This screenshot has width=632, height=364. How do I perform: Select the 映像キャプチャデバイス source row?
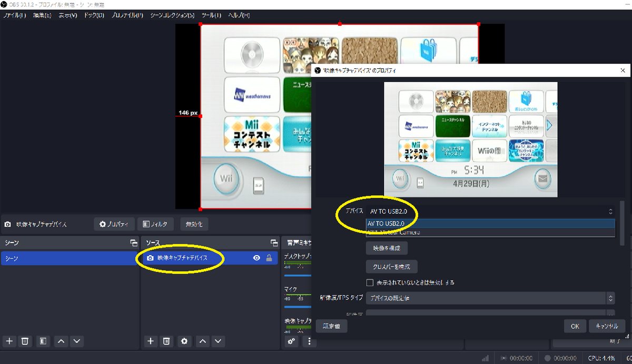(210, 258)
